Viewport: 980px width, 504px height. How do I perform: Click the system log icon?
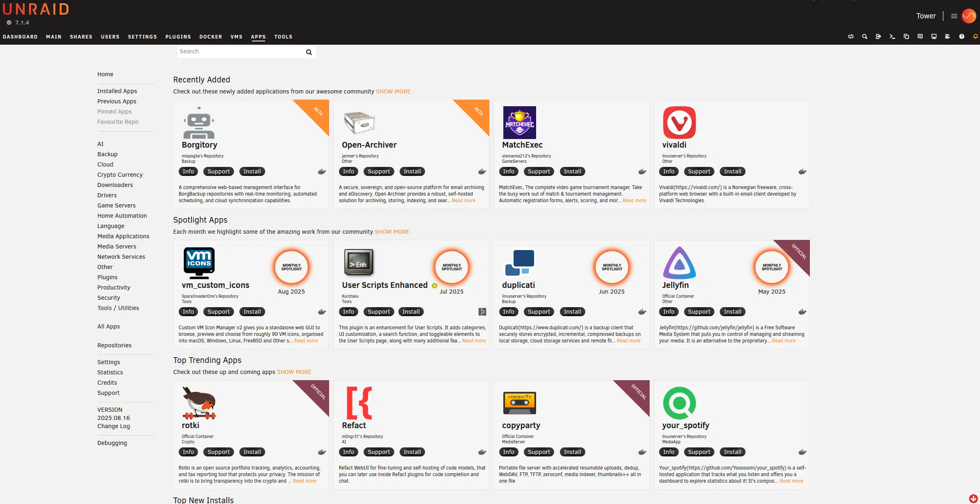[948, 36]
